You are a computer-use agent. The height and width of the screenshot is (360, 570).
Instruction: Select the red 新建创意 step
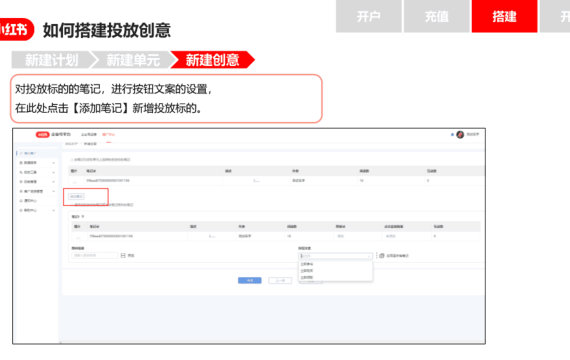(213, 60)
